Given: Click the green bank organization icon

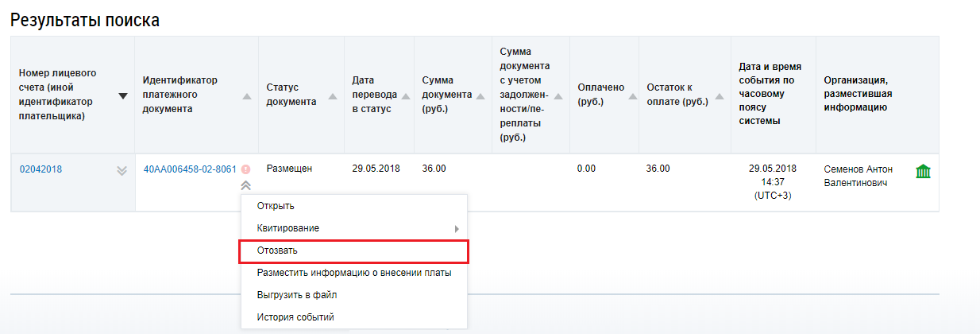Looking at the screenshot, I should click(x=923, y=172).
